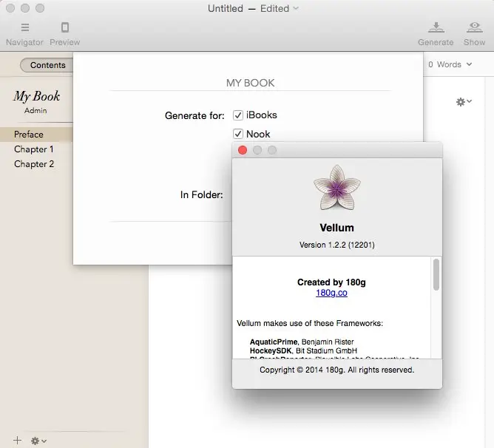
Task: Click the AquaticPrime framework entry
Action: (x=302, y=342)
